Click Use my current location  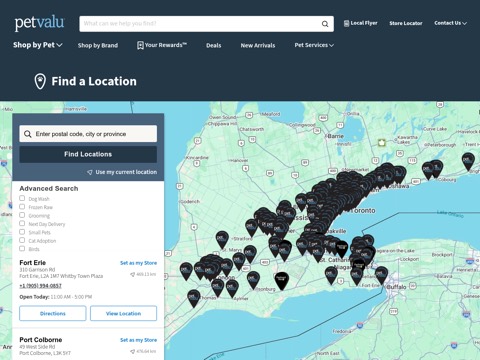point(122,172)
